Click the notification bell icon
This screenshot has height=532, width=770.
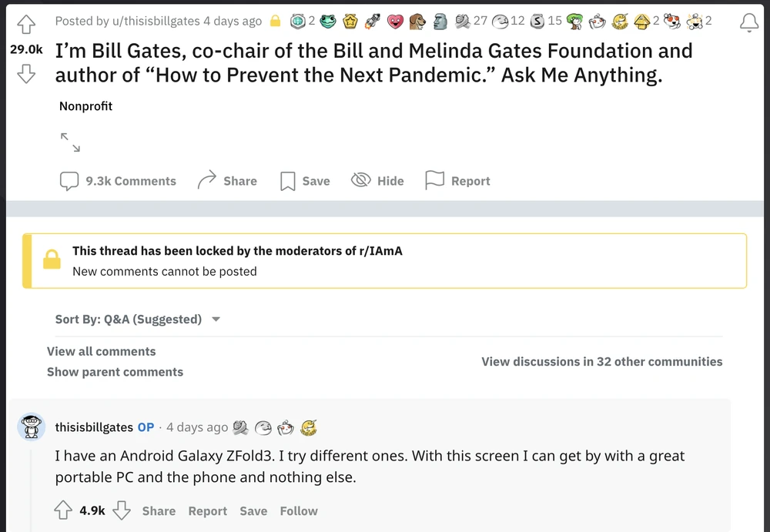point(748,23)
